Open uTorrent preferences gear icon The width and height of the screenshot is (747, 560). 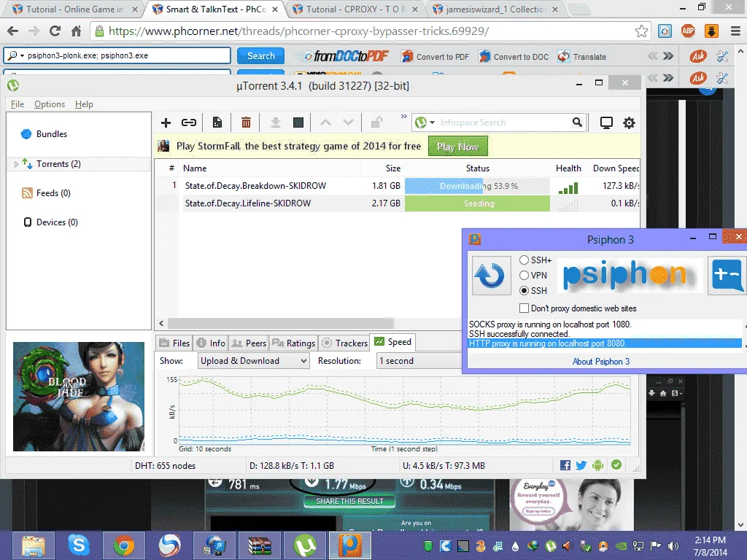(629, 122)
